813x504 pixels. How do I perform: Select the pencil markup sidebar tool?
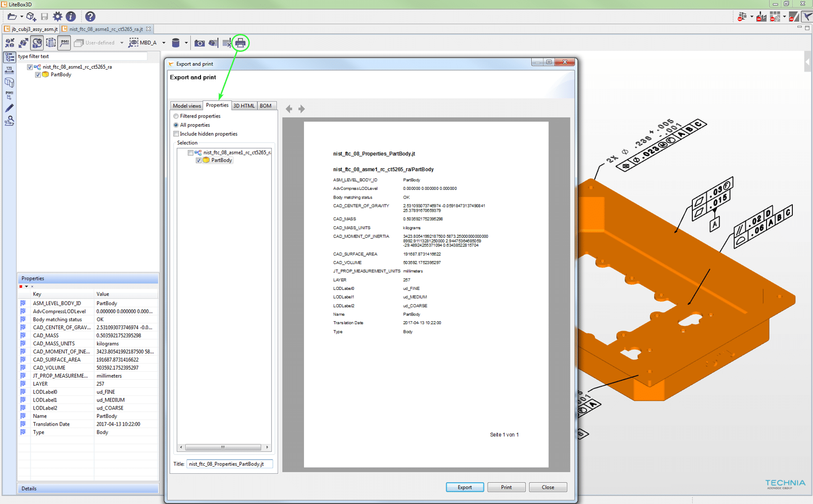(10, 108)
